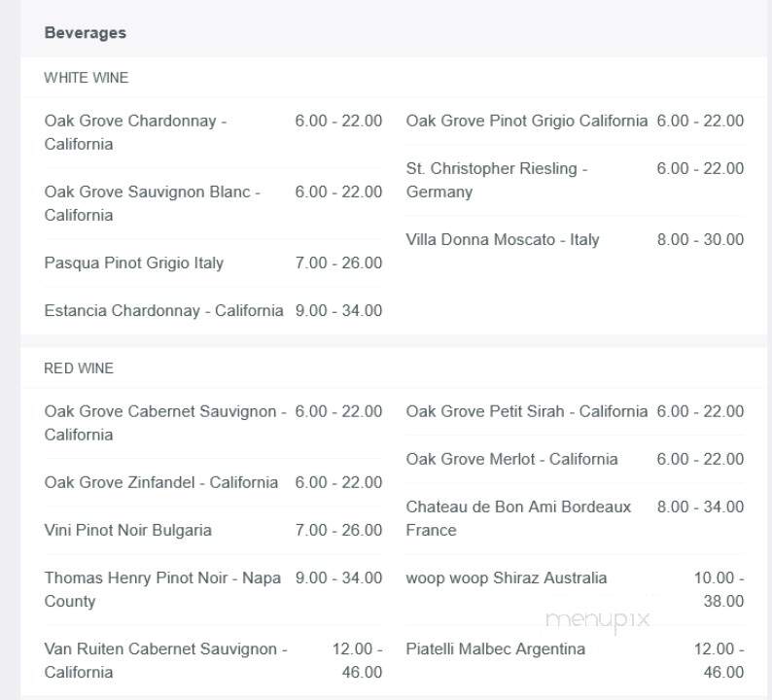This screenshot has width=772, height=700.
Task: Choose Estancia Chardonnay - California
Action: pos(163,311)
